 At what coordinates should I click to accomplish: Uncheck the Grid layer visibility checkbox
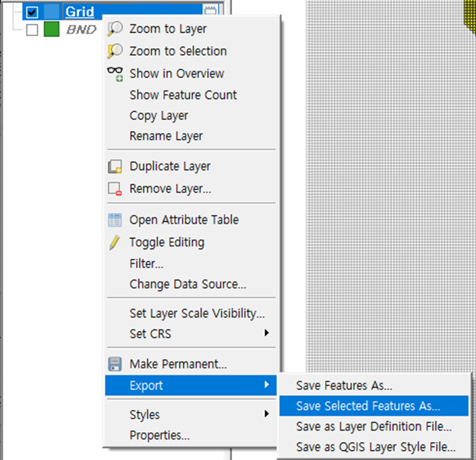point(32,12)
